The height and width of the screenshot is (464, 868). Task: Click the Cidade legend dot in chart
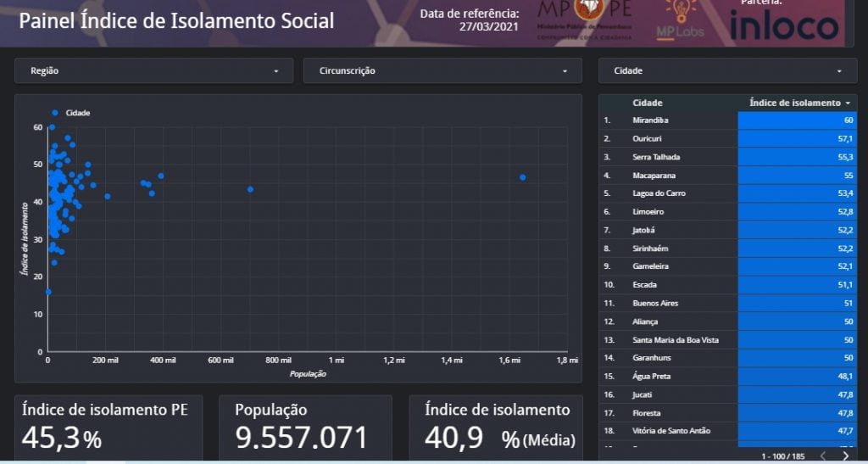click(x=55, y=113)
